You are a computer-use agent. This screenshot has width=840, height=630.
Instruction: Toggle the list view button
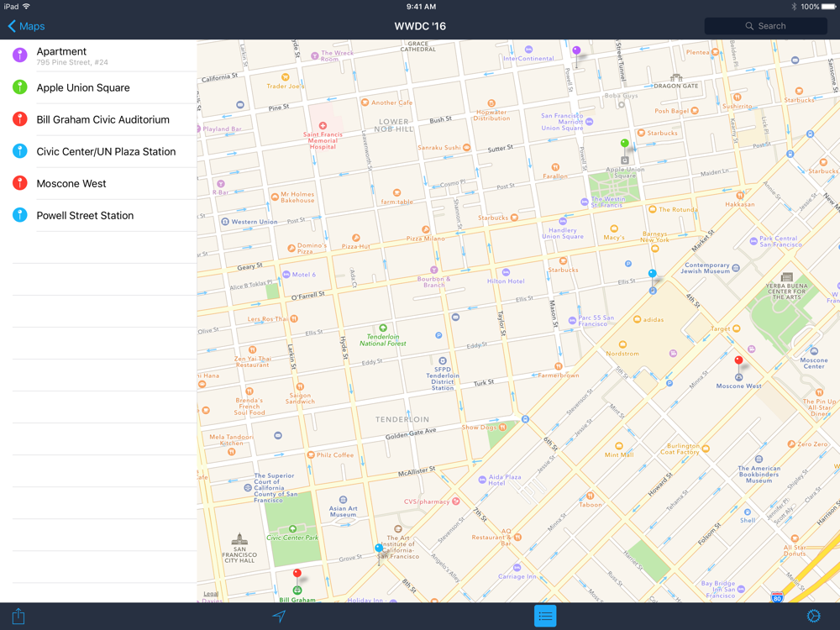pyautogui.click(x=545, y=616)
